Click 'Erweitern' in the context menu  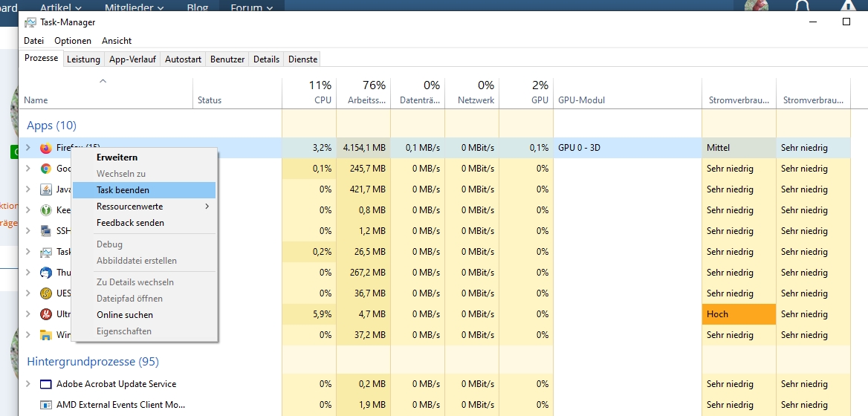pos(117,157)
